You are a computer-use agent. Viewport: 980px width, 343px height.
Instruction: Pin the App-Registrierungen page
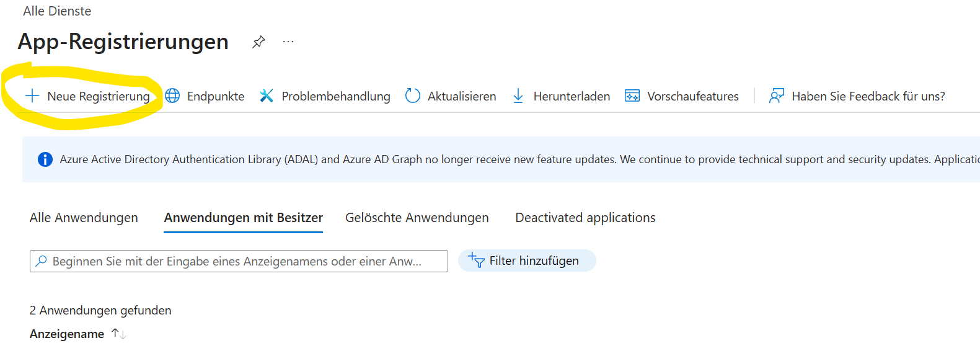tap(258, 42)
